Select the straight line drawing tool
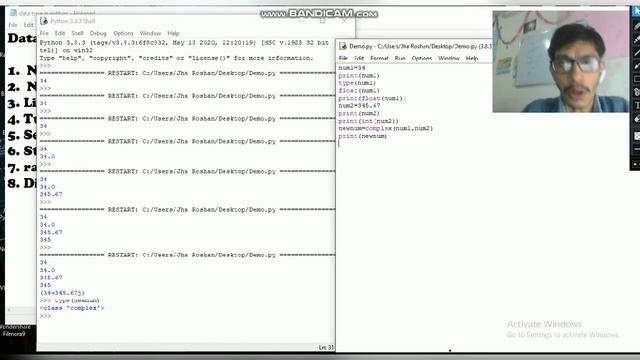This screenshot has width=640, height=360. click(x=636, y=53)
